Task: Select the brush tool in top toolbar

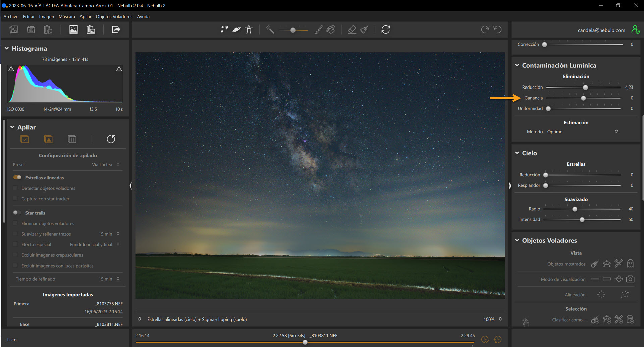Action: click(x=318, y=30)
